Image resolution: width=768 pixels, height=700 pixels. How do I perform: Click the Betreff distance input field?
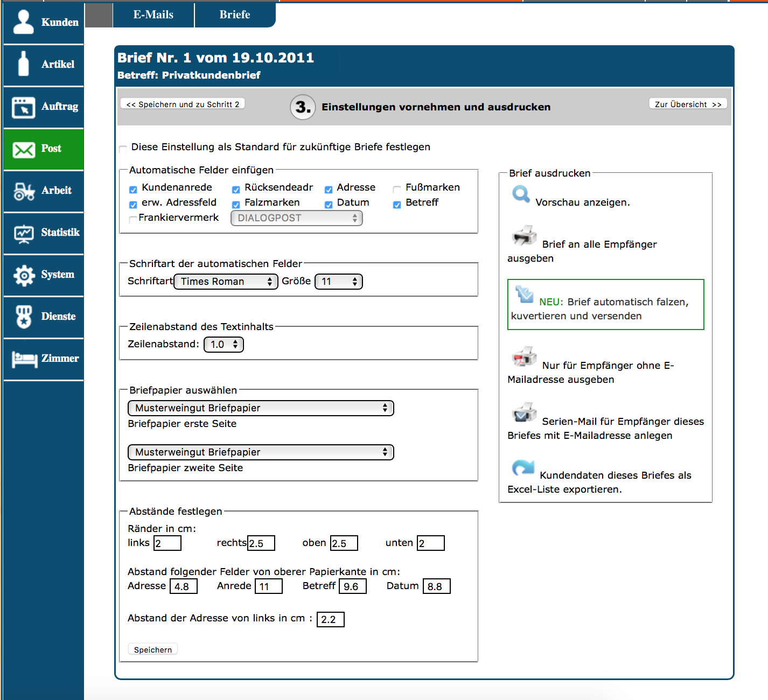pos(353,586)
